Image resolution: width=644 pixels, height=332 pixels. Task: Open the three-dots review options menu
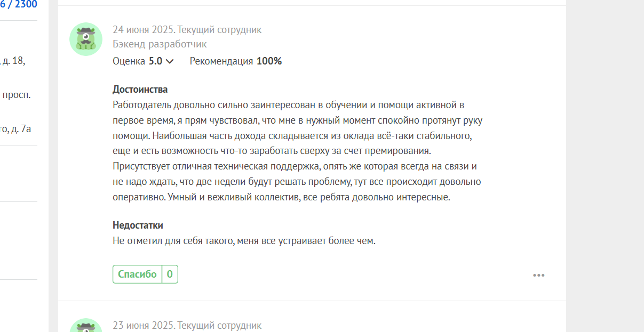click(538, 276)
